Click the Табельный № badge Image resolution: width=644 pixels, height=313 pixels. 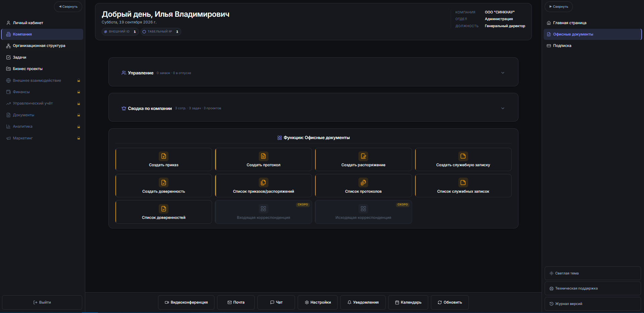pos(161,32)
